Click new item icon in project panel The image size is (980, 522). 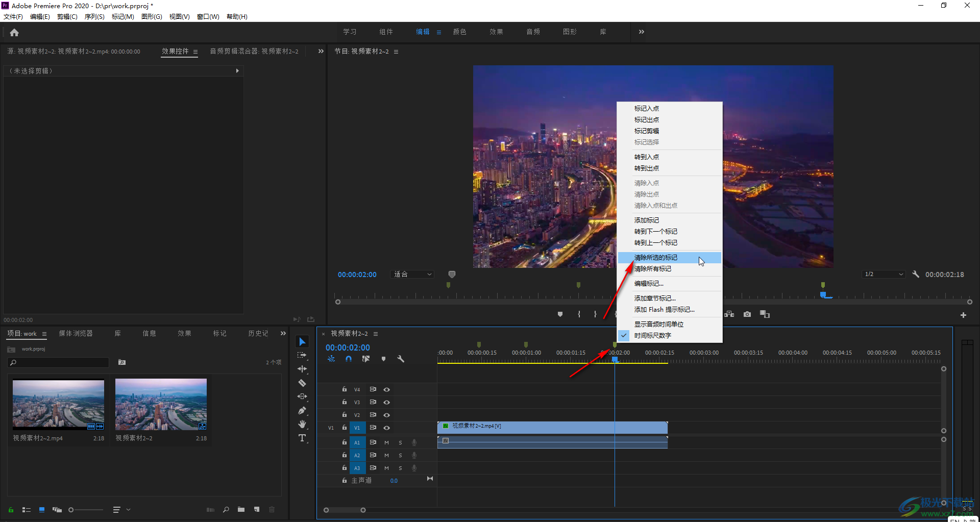pos(257,509)
